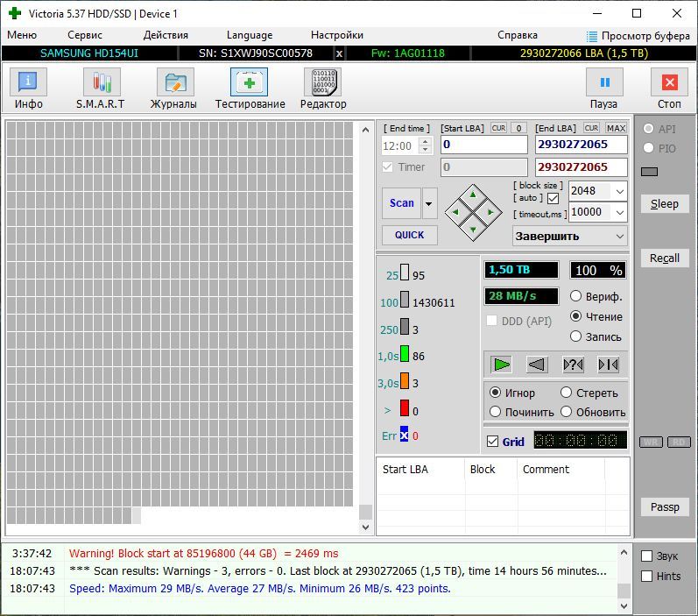Click the block map scrollbar down arrow
Viewport: 698px width, 616px height.
(x=365, y=527)
